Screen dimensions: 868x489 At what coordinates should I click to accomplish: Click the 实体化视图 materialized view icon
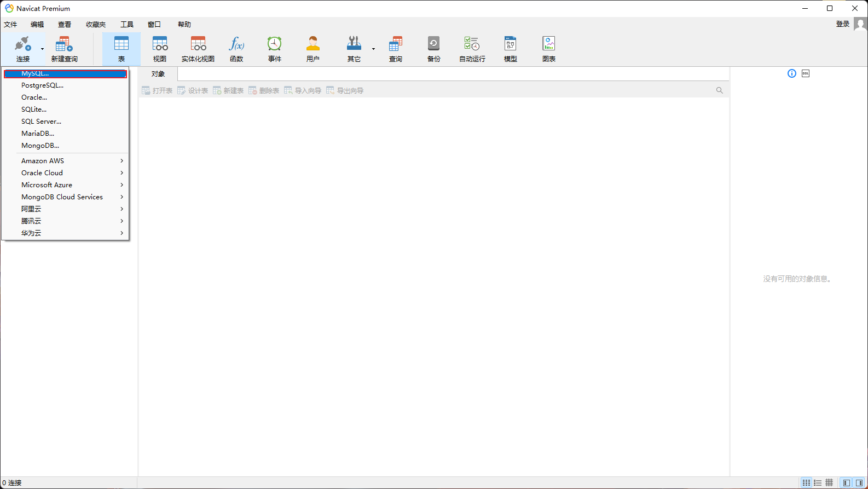pyautogui.click(x=198, y=49)
